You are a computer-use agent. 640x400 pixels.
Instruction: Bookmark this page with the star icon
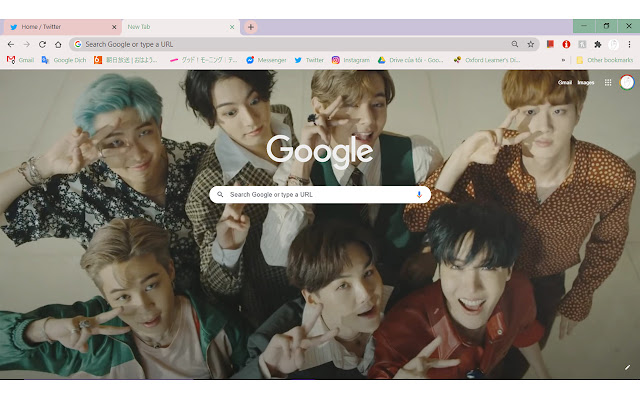[x=530, y=44]
